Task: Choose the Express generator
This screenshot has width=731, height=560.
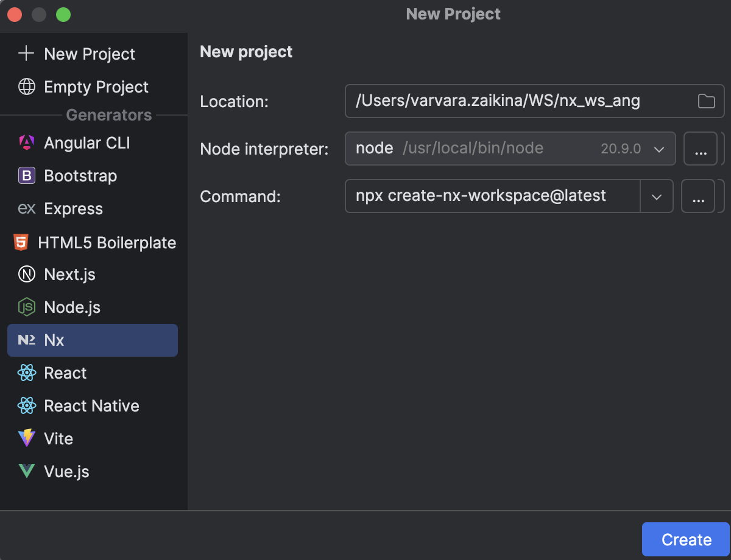Action: pos(73,208)
